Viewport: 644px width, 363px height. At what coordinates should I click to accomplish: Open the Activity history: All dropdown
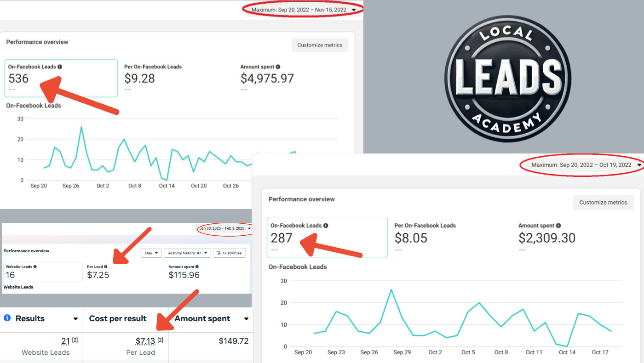(x=187, y=253)
